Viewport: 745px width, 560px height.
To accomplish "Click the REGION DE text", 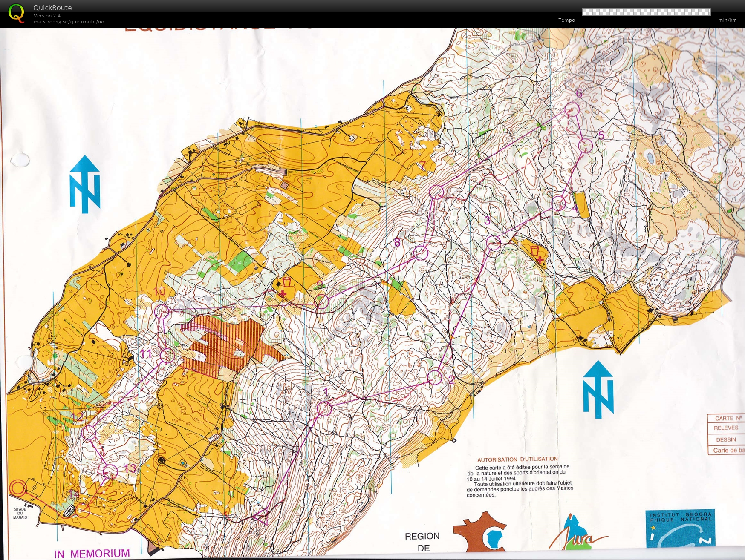I will (x=422, y=542).
